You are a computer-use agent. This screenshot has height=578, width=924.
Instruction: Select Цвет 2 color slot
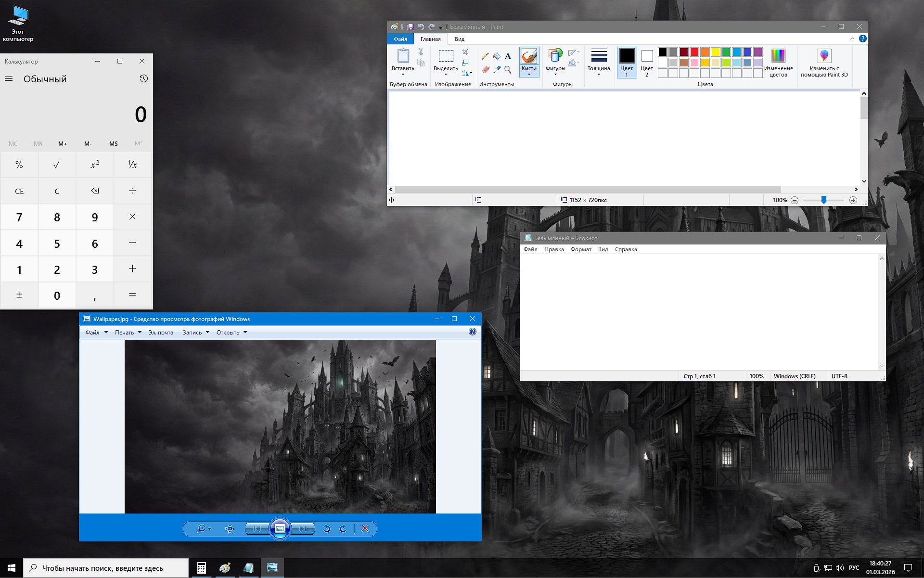pos(647,62)
